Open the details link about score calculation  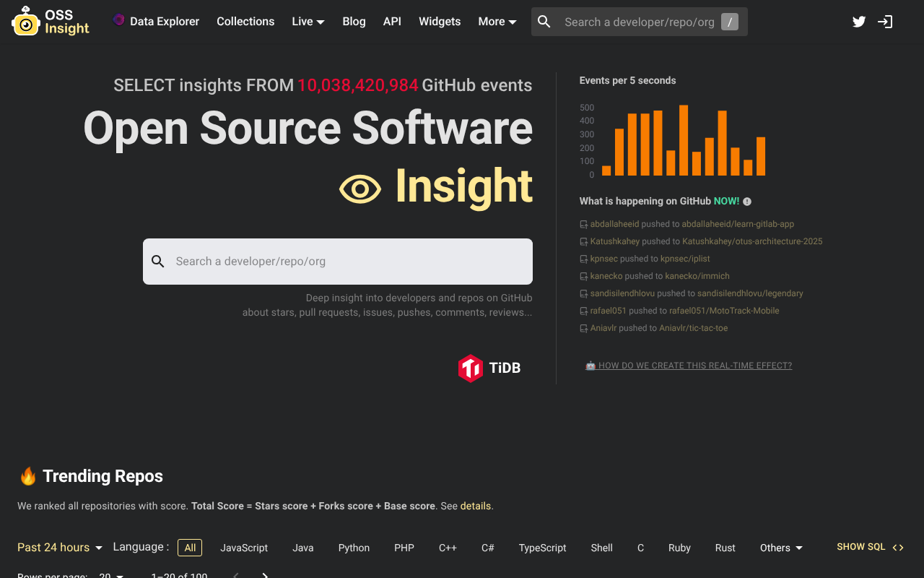476,506
